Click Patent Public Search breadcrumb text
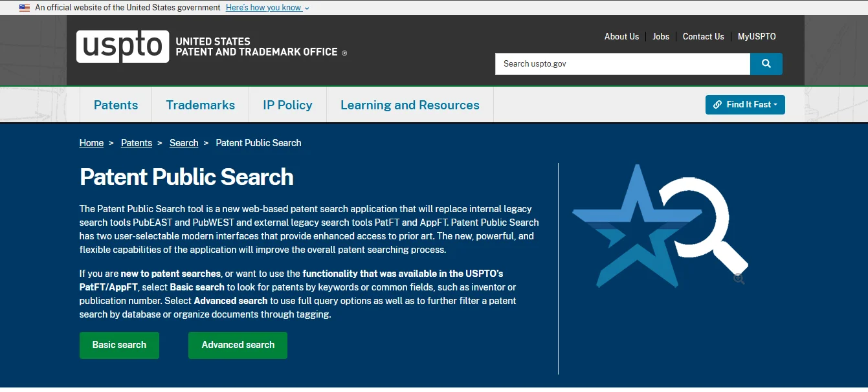868x392 pixels. point(258,143)
